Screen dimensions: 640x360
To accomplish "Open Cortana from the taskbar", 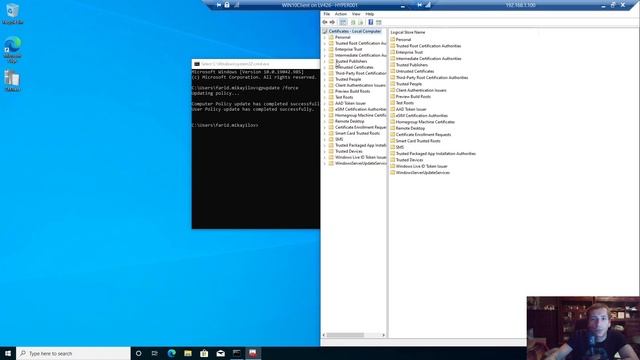I will [138, 353].
